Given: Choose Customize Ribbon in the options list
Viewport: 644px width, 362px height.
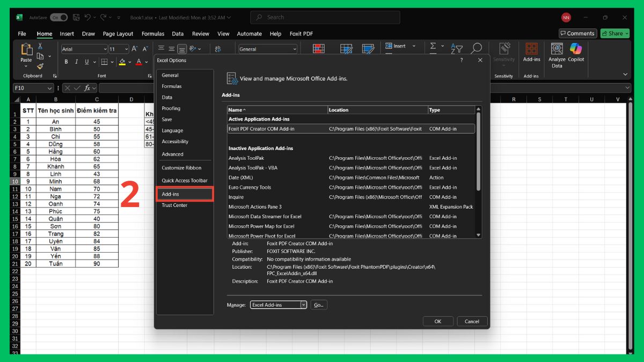Looking at the screenshot, I should pos(181,168).
